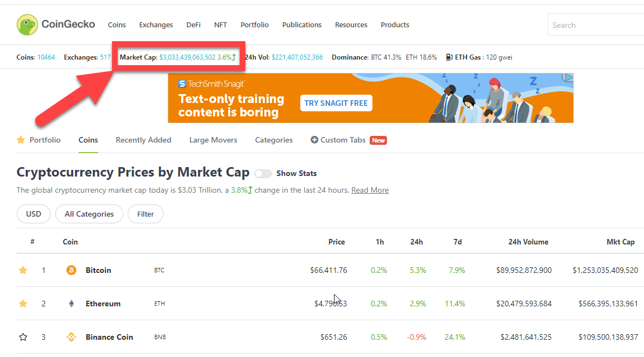Viewport: 644px width, 357px height.
Task: Sort by the 1h column header
Action: click(380, 242)
